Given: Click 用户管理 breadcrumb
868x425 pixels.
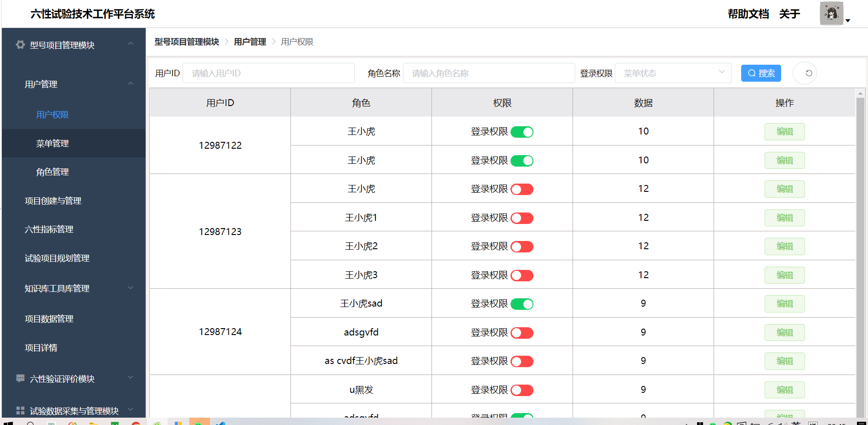Looking at the screenshot, I should [250, 42].
